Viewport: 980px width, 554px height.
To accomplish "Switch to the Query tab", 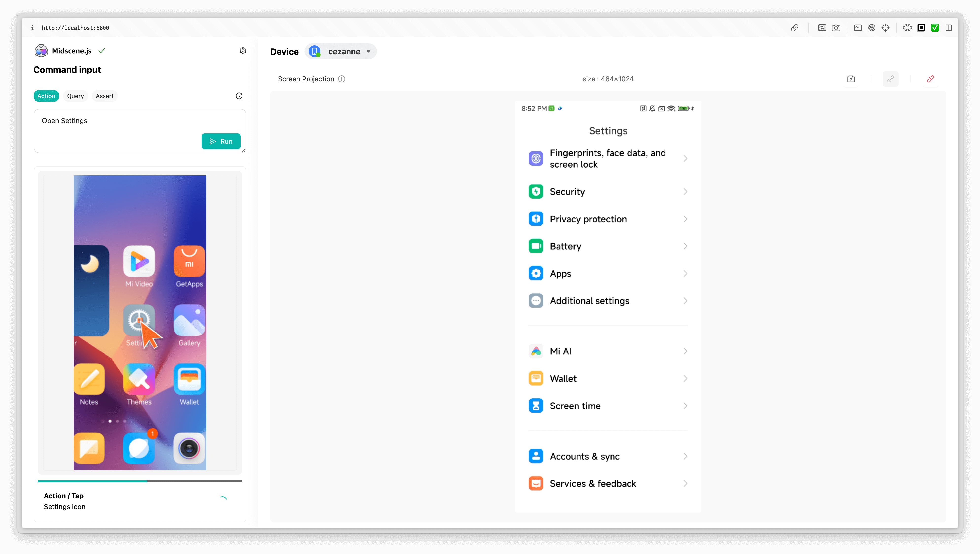I will coord(75,96).
